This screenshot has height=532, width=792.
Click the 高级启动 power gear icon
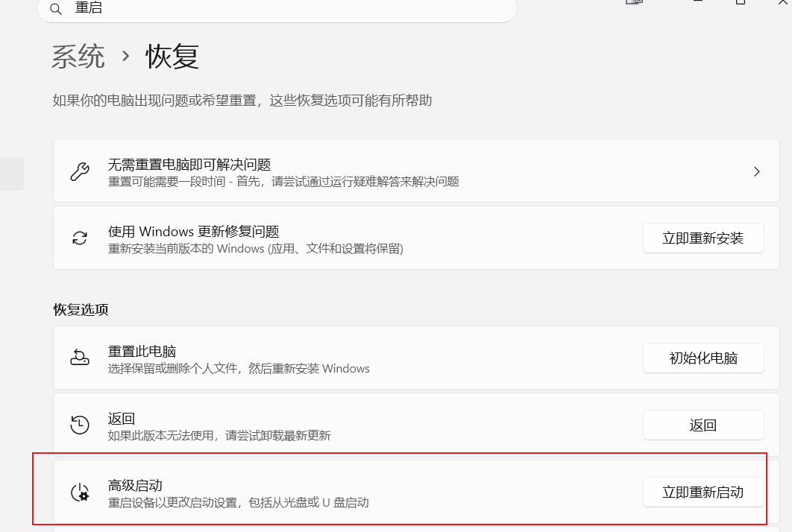point(80,492)
